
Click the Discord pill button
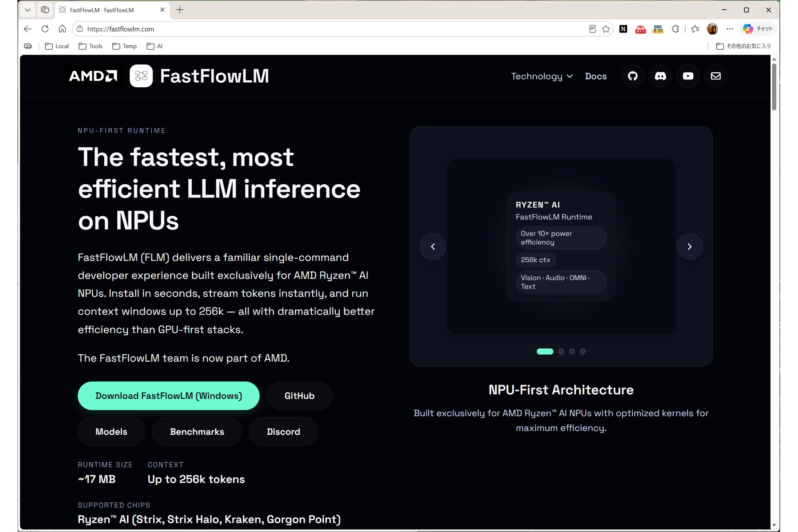click(x=283, y=431)
